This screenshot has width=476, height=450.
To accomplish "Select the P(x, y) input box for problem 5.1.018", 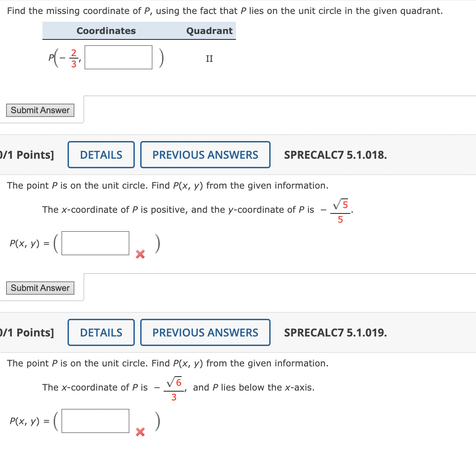I will pos(95,243).
